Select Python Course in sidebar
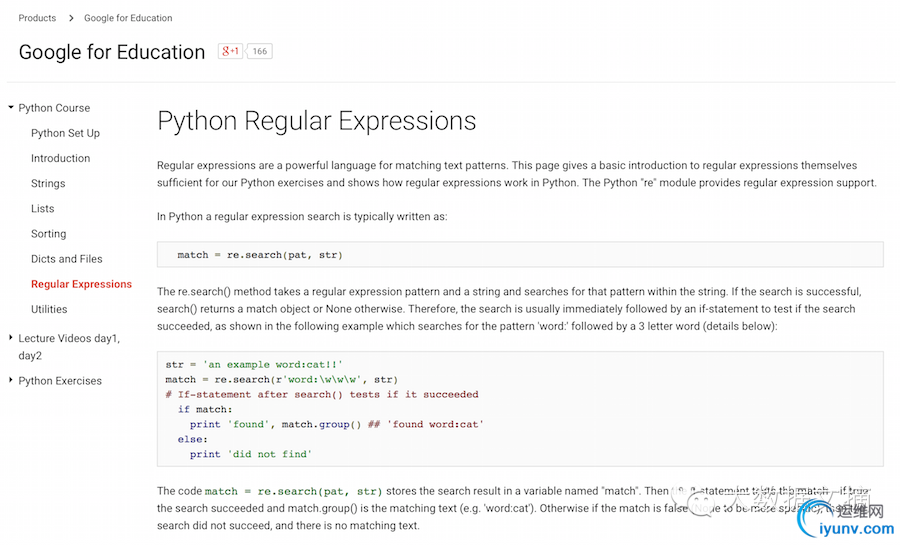 pyautogui.click(x=54, y=108)
